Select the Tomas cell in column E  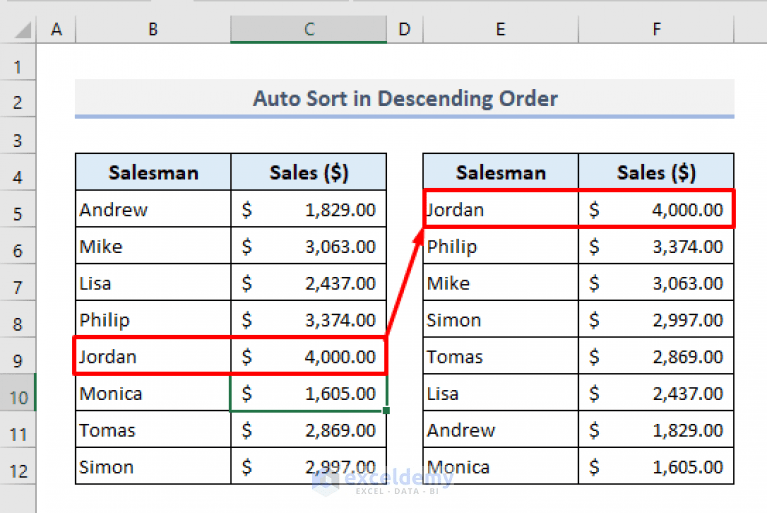pos(500,356)
